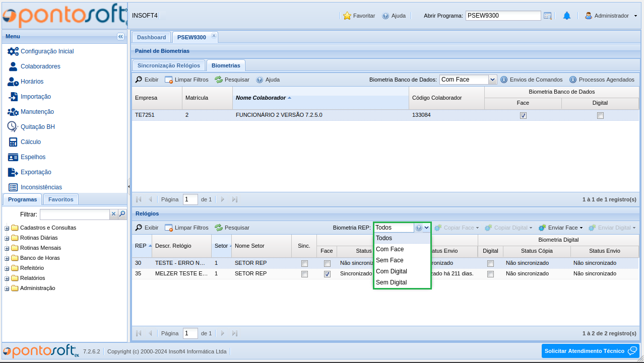
Task: Uncheck the Face checkbox for FUNCIONÁRIO 2
Action: coord(523,115)
